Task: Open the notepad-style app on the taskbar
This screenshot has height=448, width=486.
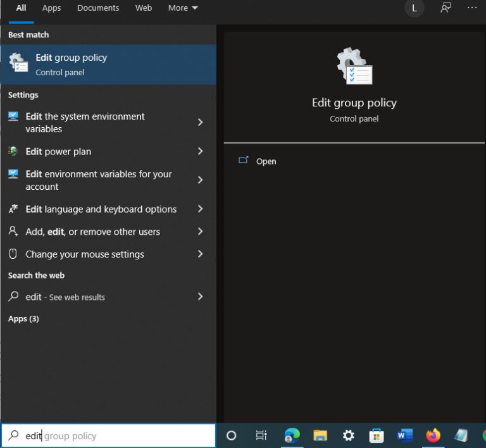Action: click(461, 435)
